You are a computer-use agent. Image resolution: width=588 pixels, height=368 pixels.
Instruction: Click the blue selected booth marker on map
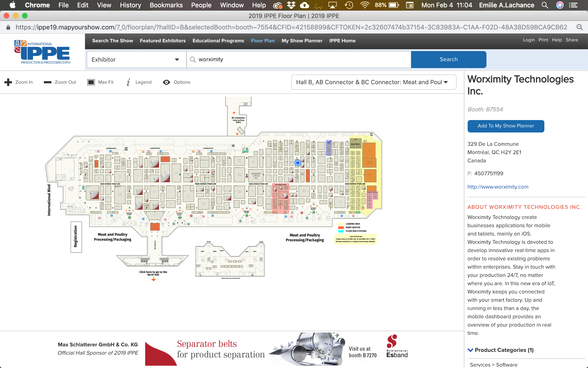(297, 163)
